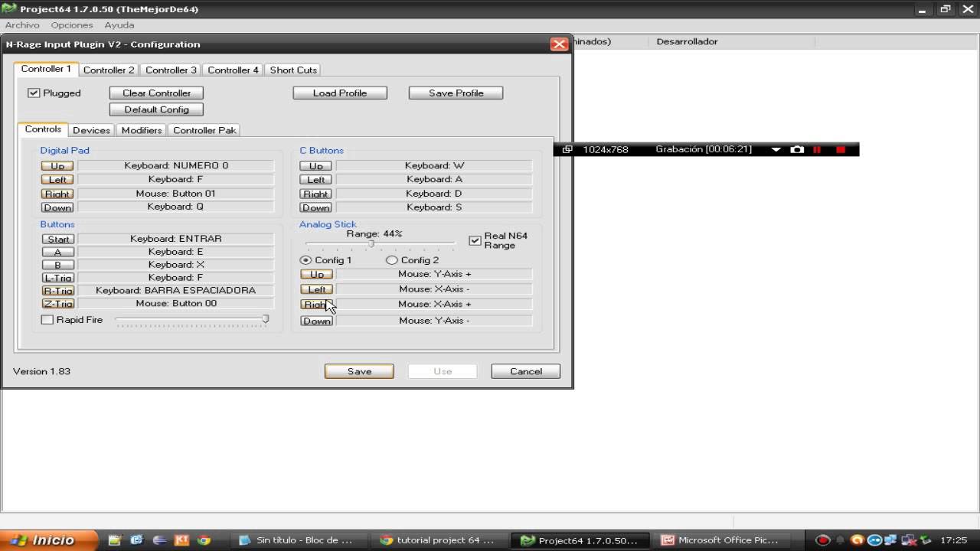Click the window-size icon beside 1024x768
This screenshot has height=551, width=980.
(x=567, y=149)
